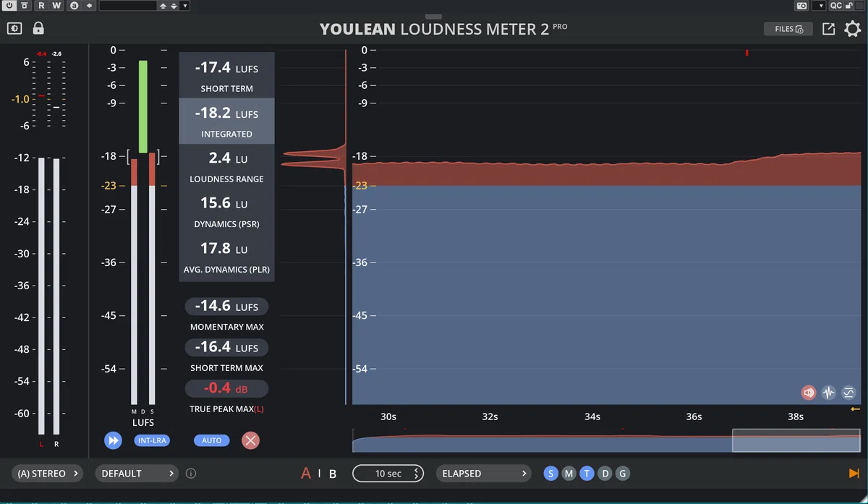Open dropdown next to camera icon
This screenshot has width=868, height=504.
coord(820,6)
